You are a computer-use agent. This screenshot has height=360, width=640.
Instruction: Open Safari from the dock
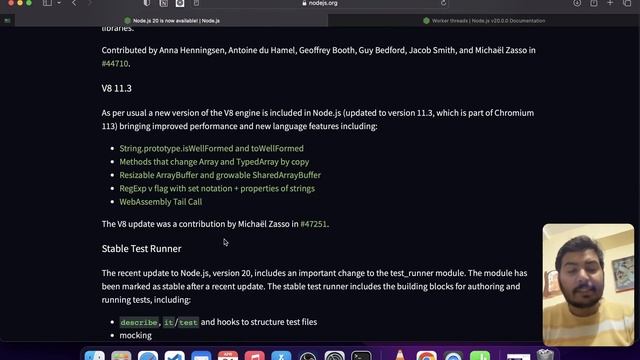coord(148,356)
